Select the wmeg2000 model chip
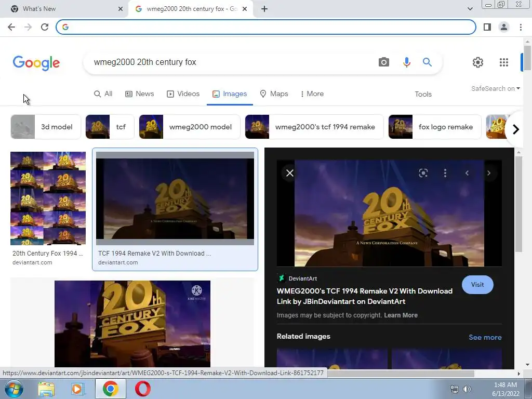Image resolution: width=532 pixels, height=399 pixels. pos(190,127)
